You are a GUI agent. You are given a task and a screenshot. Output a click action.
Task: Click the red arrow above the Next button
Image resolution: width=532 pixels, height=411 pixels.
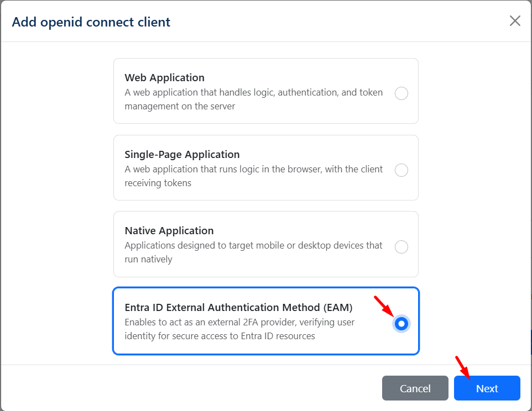(x=463, y=367)
